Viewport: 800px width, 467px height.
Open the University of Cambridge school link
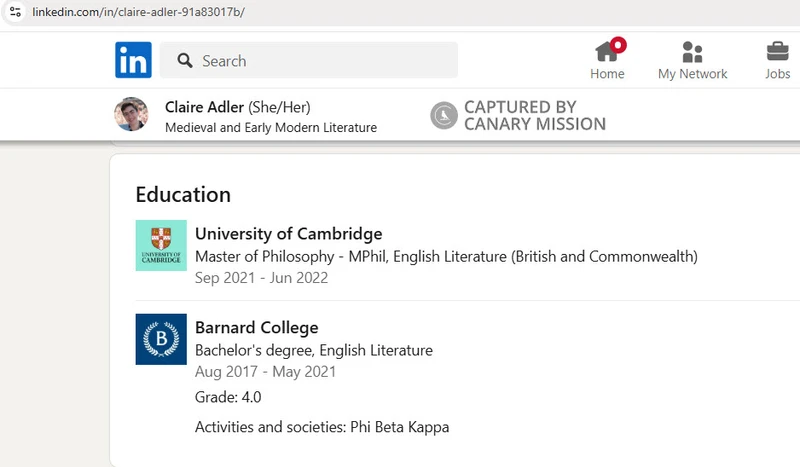click(289, 234)
